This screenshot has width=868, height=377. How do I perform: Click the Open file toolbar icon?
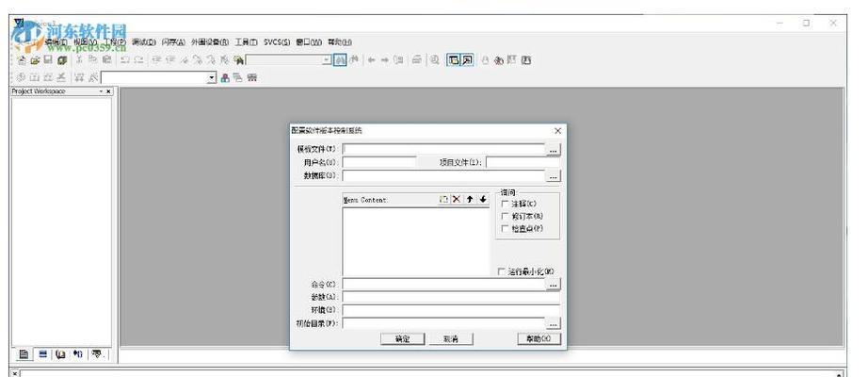[x=36, y=59]
